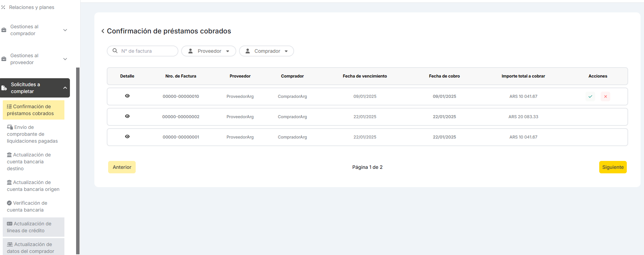Click the Solicitudes a completar file icon
The width and height of the screenshot is (644, 255).
(x=4, y=88)
